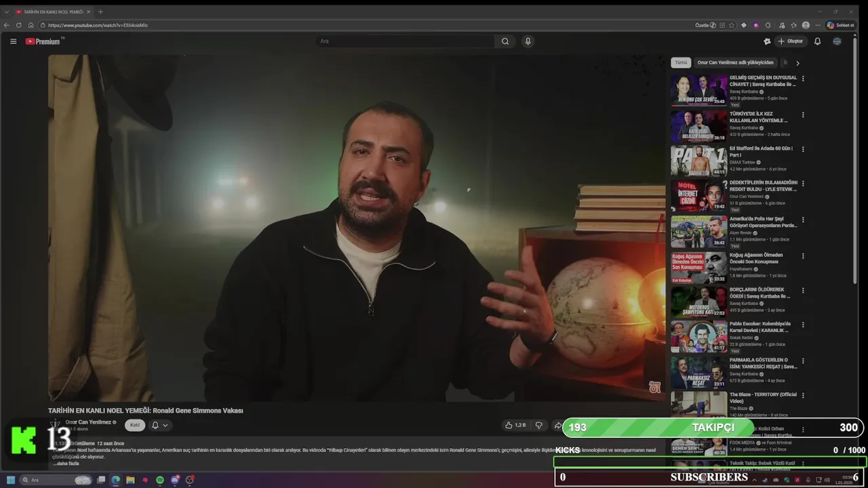Open PARMAKLA GÖSTERİLEN O İSİM video title
The width and height of the screenshot is (868, 488).
click(763, 363)
